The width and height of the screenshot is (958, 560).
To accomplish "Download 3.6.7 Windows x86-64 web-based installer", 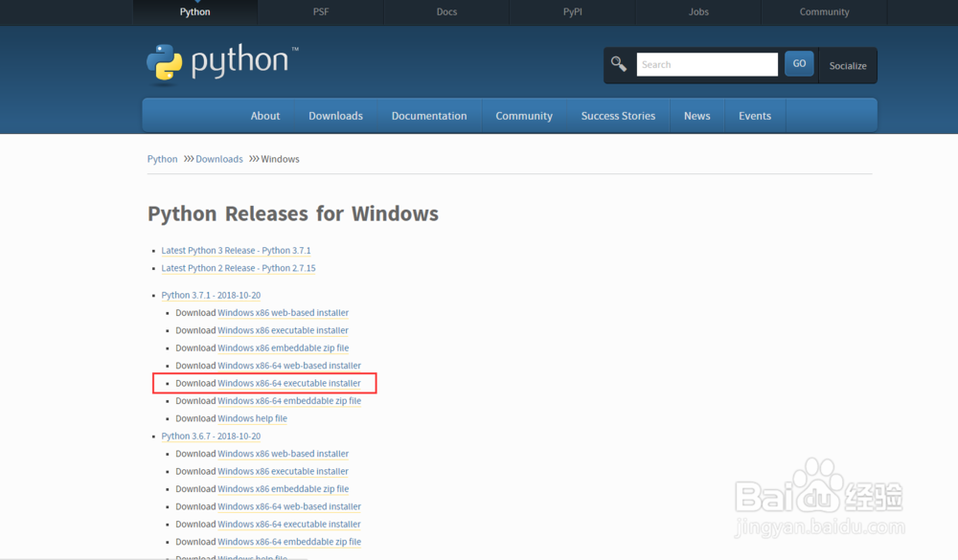I will [289, 506].
